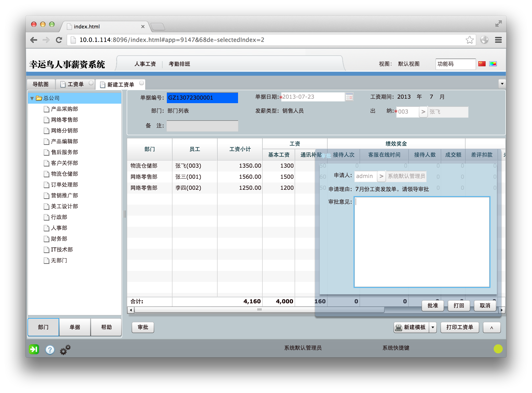
Task: Select the 财务部 tree node
Action: click(x=59, y=239)
